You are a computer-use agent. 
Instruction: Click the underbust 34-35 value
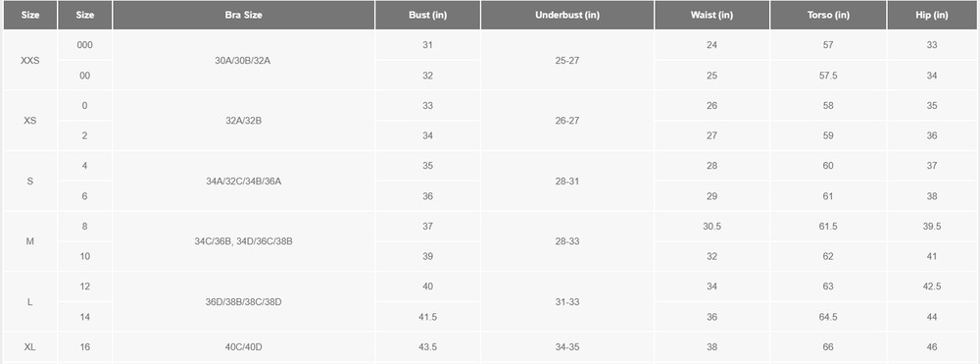[566, 347]
